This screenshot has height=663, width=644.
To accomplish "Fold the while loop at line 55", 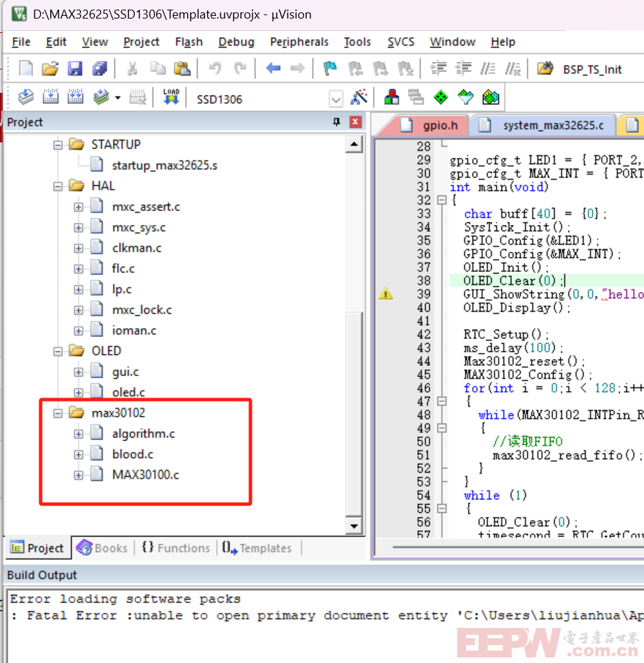I will 442,508.
